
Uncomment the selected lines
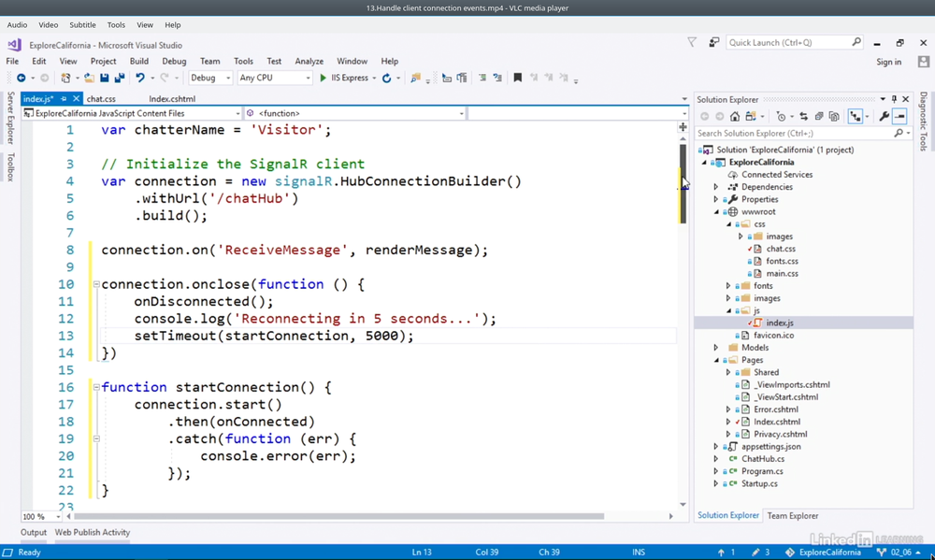[x=497, y=79]
